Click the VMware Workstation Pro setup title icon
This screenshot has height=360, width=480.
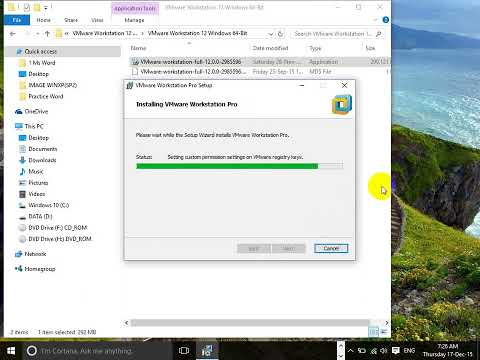130,85
